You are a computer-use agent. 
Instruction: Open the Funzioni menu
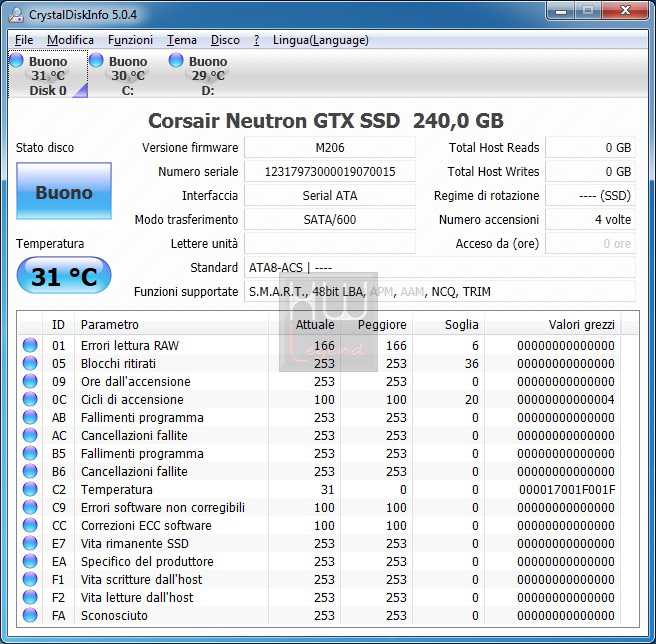tap(130, 40)
